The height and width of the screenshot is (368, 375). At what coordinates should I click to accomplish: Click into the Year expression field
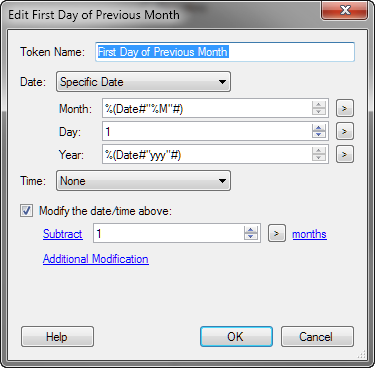tap(207, 154)
